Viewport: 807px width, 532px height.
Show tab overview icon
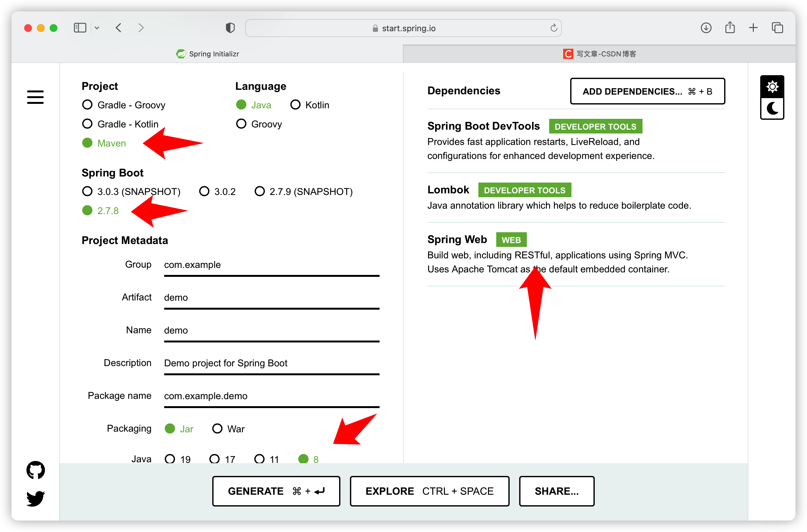click(777, 28)
